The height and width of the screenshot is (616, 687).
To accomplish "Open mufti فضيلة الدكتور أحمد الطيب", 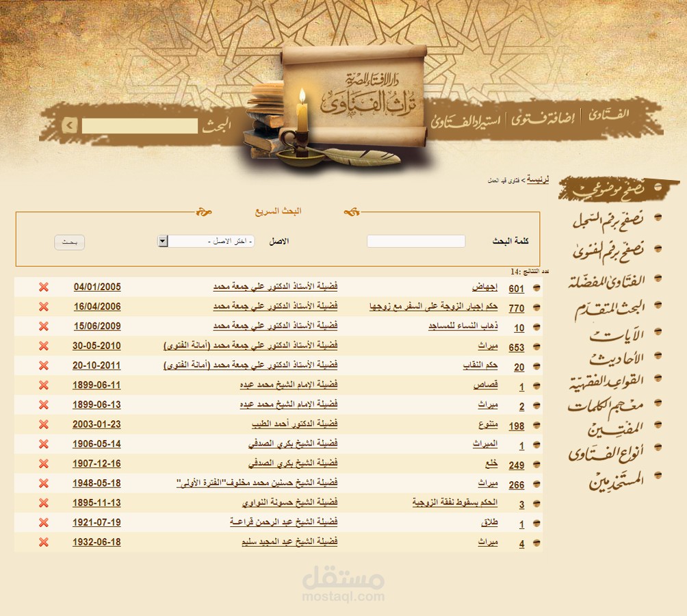I will pos(295,424).
